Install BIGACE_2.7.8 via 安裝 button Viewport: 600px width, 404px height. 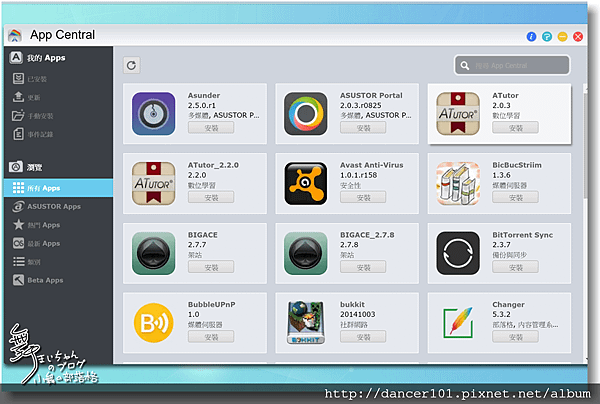[363, 267]
